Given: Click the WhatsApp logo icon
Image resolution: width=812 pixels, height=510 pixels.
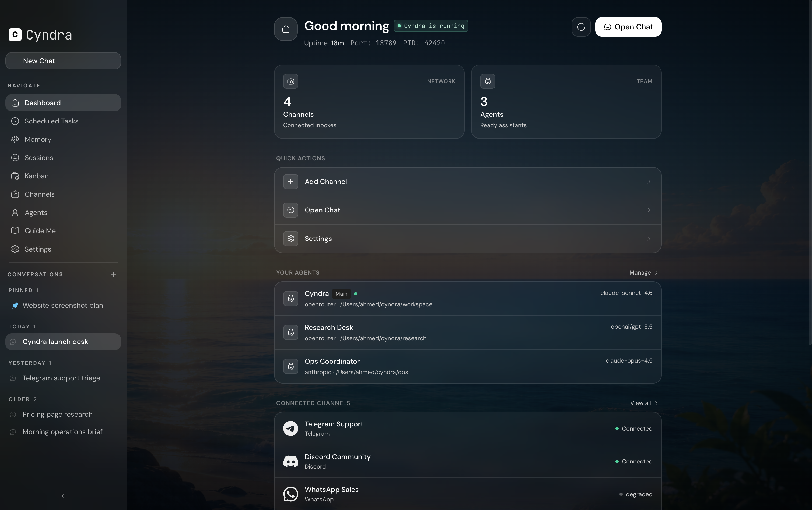Looking at the screenshot, I should [291, 494].
